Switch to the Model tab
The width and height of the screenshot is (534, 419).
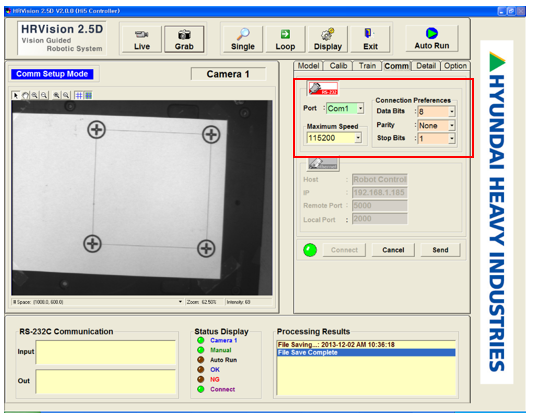click(x=309, y=65)
